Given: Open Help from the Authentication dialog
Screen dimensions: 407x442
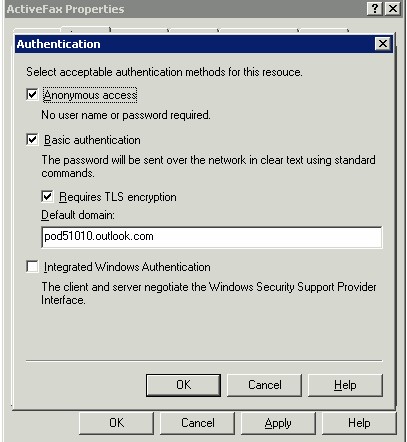Looking at the screenshot, I should [345, 385].
